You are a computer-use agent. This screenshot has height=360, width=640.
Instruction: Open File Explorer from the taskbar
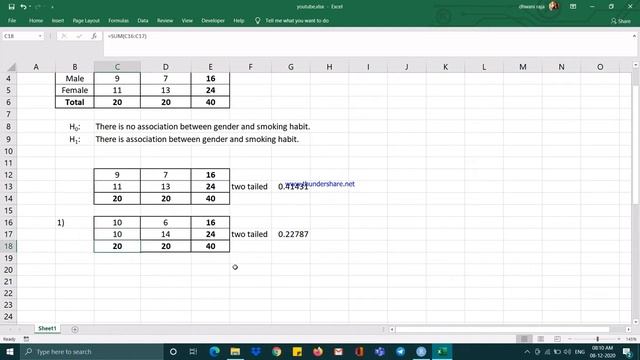235,351
